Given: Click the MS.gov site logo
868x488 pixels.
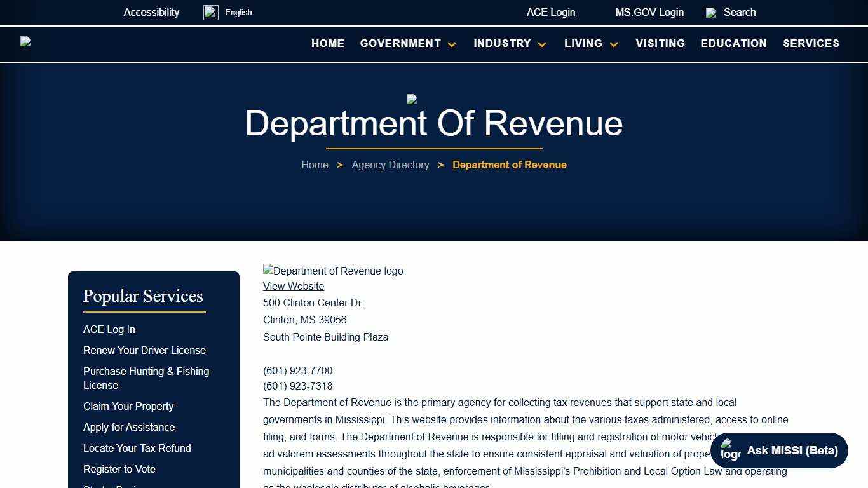Looking at the screenshot, I should point(25,42).
